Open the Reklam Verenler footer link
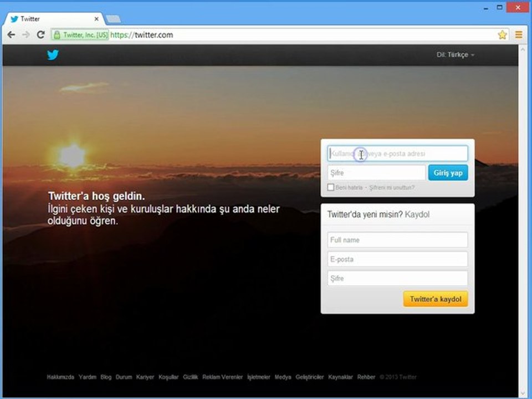 pos(223,377)
